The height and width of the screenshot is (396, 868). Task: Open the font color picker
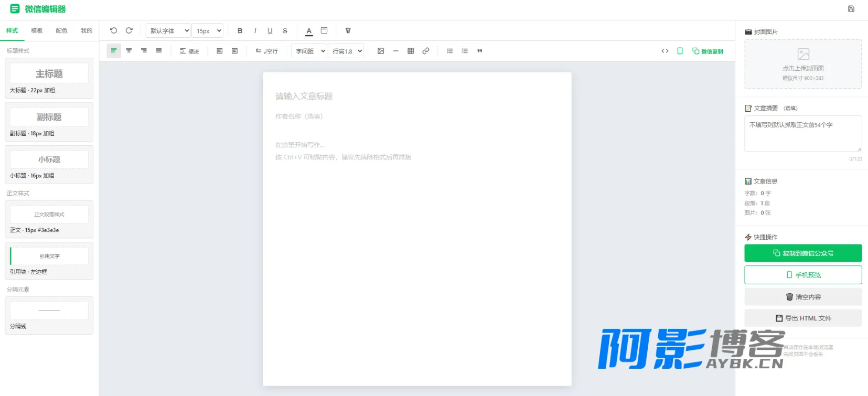pos(309,31)
